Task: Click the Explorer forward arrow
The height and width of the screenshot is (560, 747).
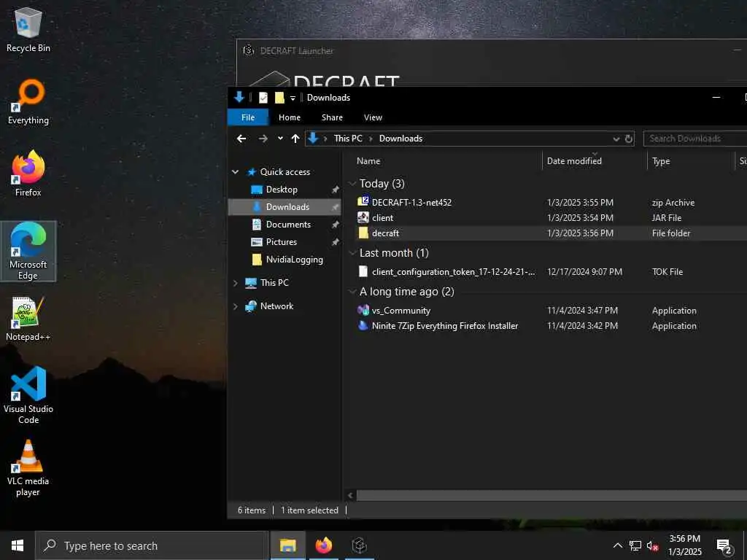Action: (x=263, y=139)
